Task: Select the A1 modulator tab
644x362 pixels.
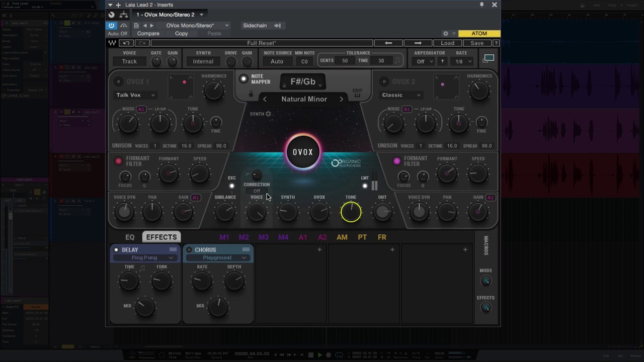Action: (303, 237)
